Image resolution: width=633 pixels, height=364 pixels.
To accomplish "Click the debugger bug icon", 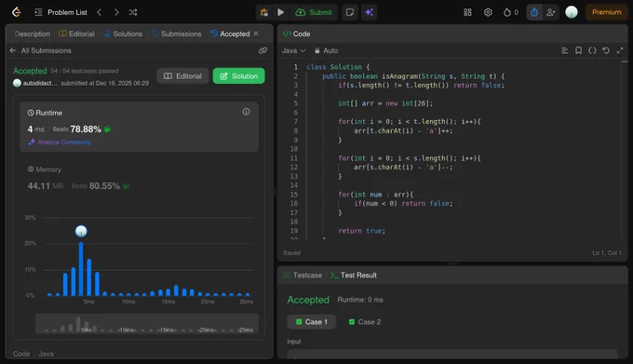I will coord(264,12).
